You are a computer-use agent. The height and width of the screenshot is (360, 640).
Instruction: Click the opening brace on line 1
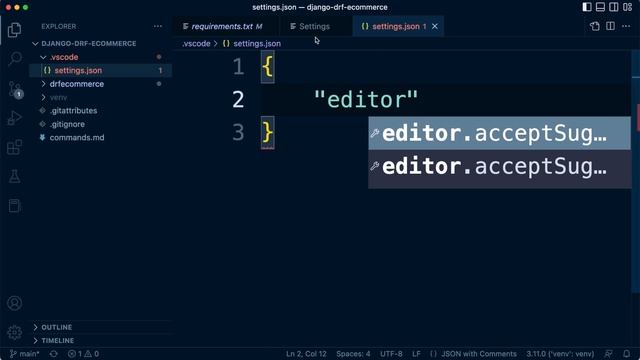point(268,67)
